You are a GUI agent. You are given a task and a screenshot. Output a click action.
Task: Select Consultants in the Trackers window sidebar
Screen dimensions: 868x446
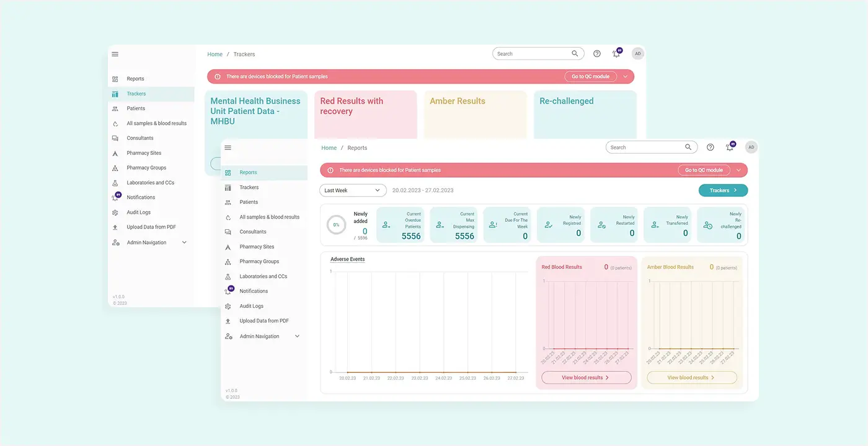pyautogui.click(x=139, y=138)
